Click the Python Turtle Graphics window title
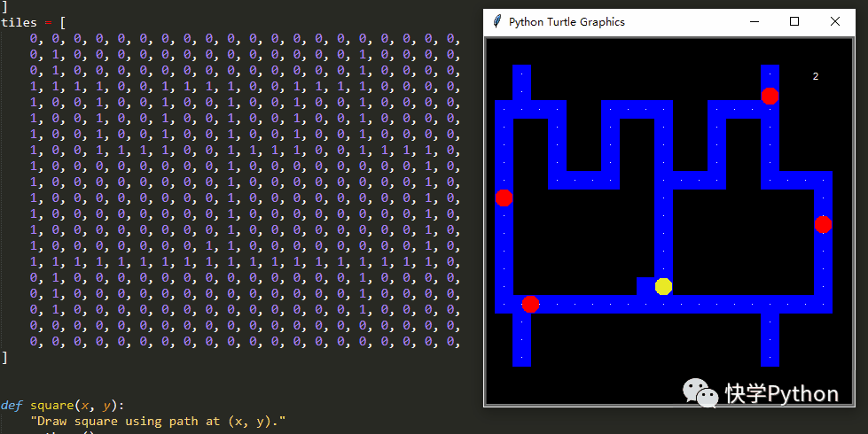The width and height of the screenshot is (868, 434). point(567,22)
